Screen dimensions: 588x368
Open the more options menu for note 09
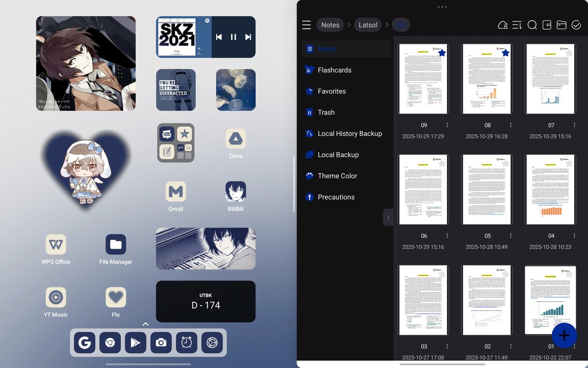(447, 125)
